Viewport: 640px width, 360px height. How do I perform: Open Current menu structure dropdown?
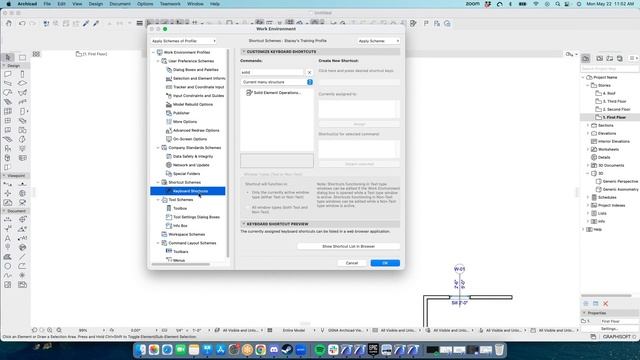click(x=277, y=82)
